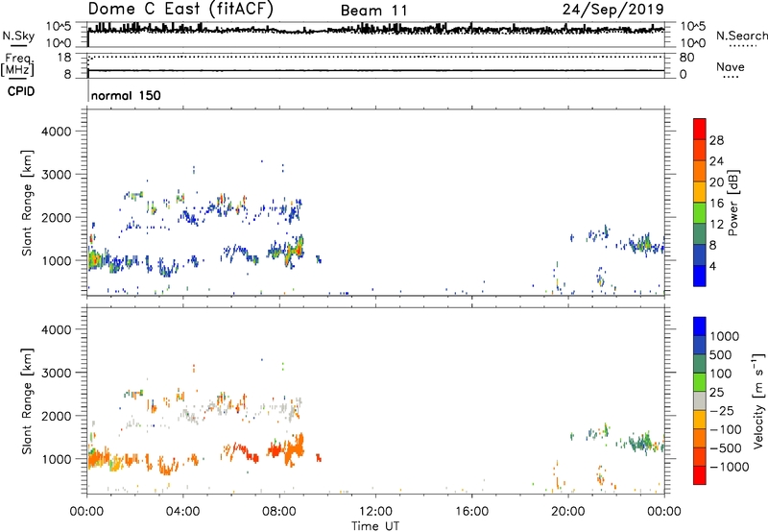The image size is (768, 532).
Task: Click the 'Time UT' axis title
Action: (375, 526)
